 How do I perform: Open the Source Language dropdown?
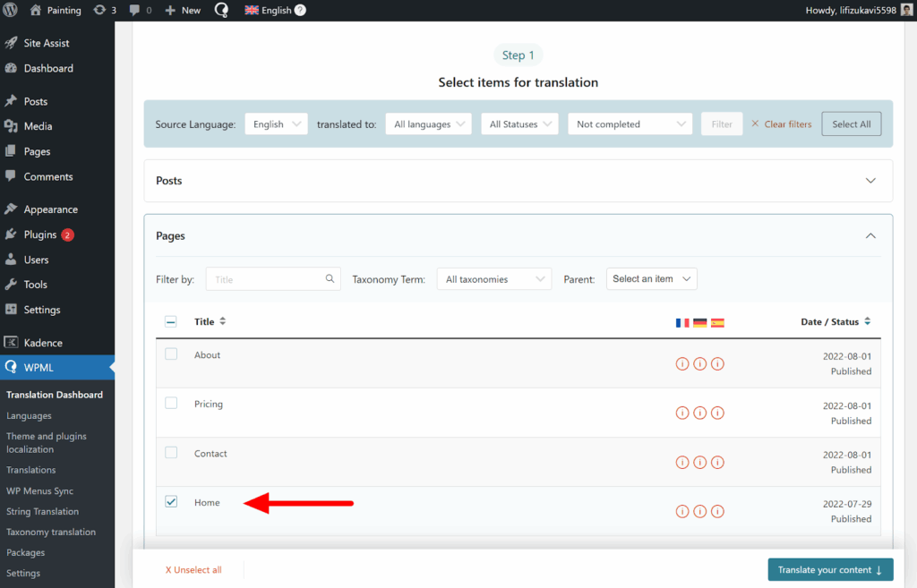[274, 124]
